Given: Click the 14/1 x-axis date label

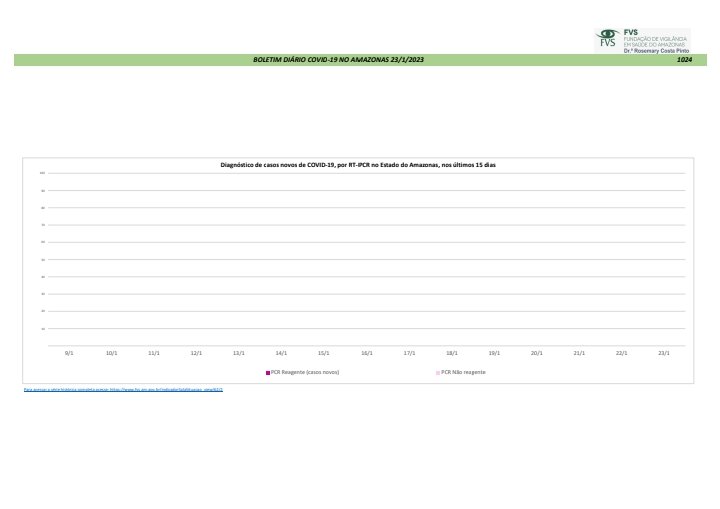Looking at the screenshot, I should [281, 353].
